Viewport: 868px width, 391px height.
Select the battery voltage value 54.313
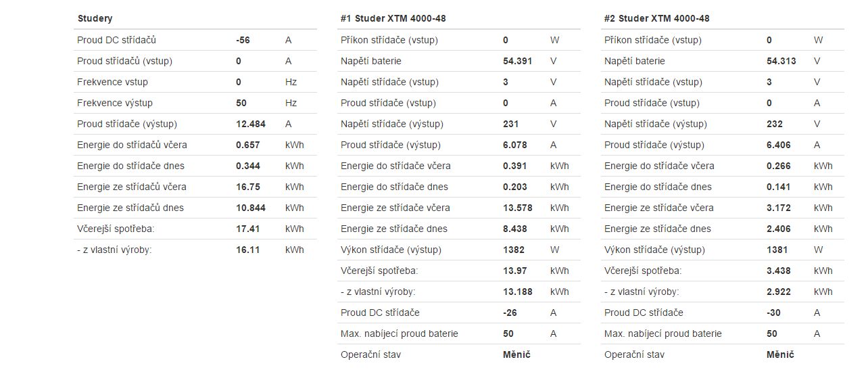click(781, 61)
